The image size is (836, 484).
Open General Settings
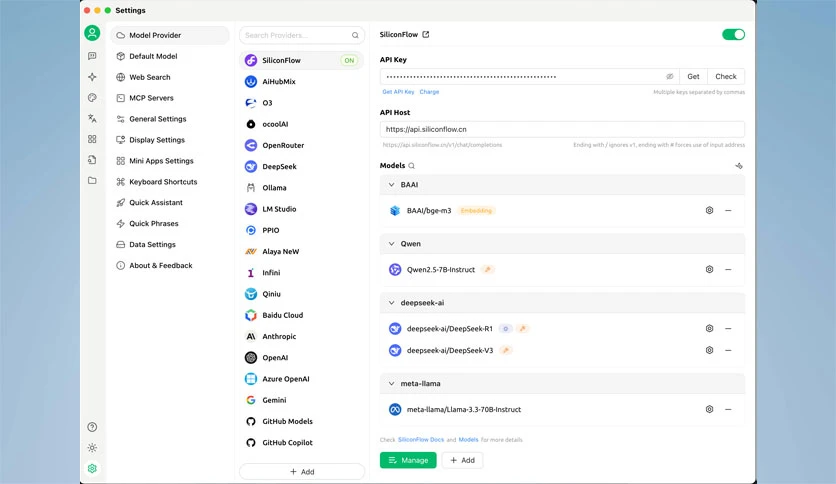(x=170, y=119)
